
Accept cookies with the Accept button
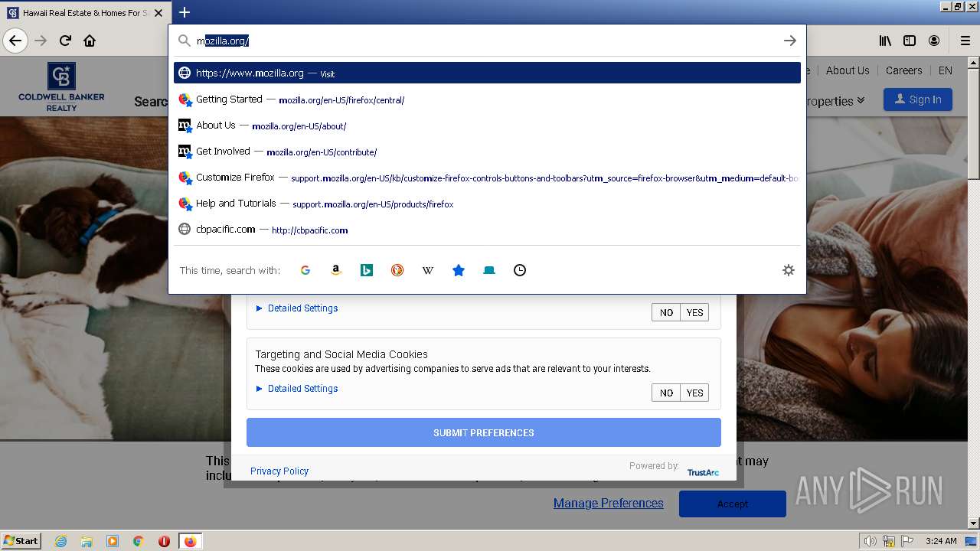point(733,504)
